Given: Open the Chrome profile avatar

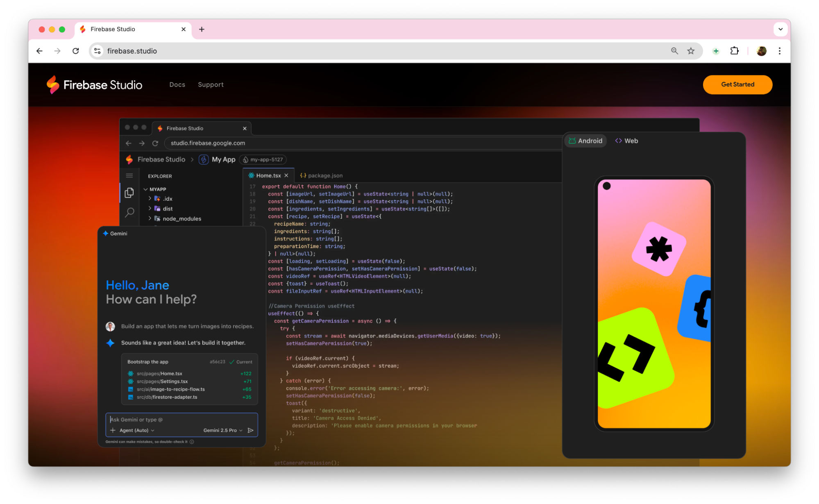Looking at the screenshot, I should pyautogui.click(x=762, y=51).
